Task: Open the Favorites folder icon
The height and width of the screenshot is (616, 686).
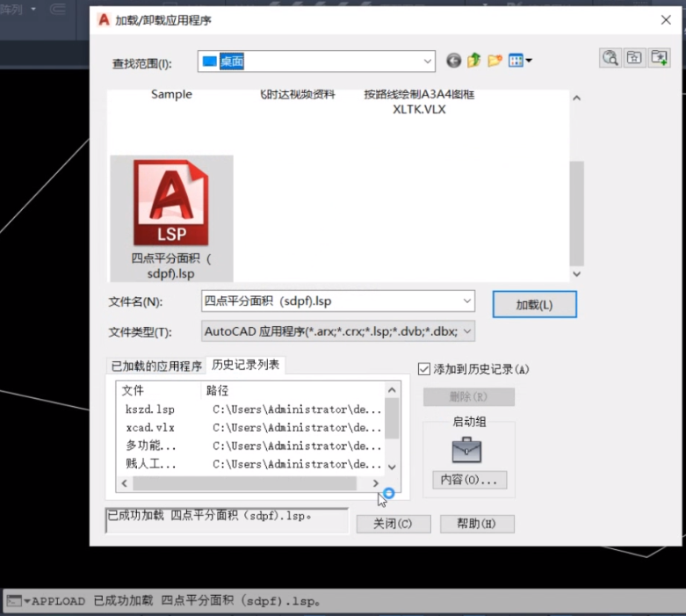Action: pos(634,57)
